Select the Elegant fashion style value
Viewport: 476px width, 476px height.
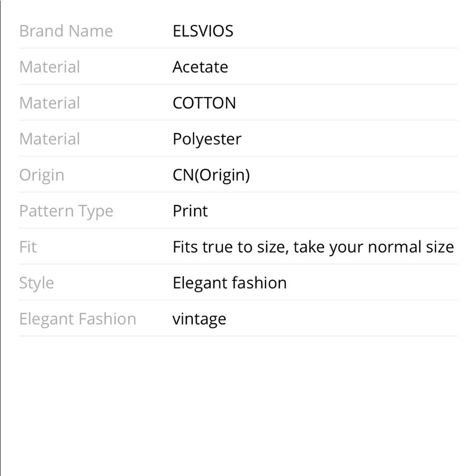coord(229,283)
